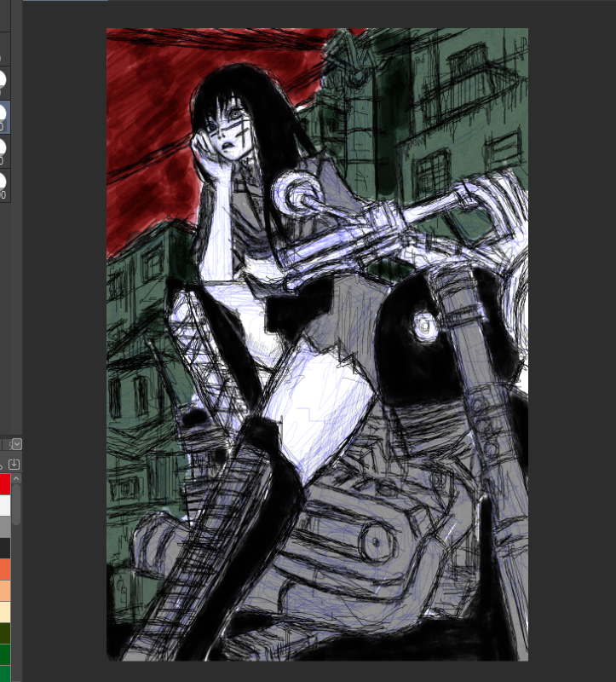This screenshot has height=682, width=616.
Task: Pick the pale cream color swatch
Action: (5, 612)
